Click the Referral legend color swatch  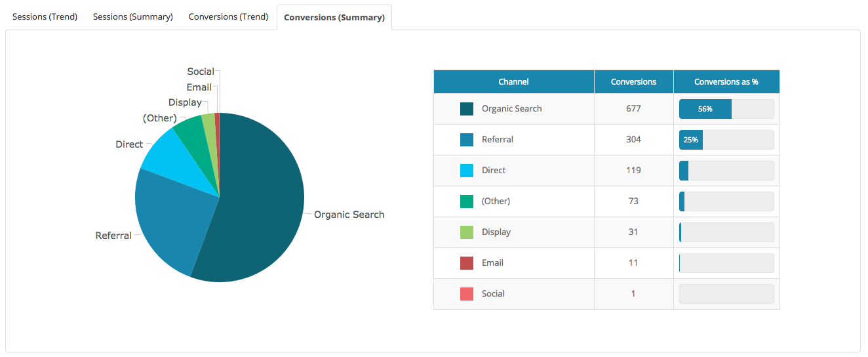pyautogui.click(x=467, y=140)
